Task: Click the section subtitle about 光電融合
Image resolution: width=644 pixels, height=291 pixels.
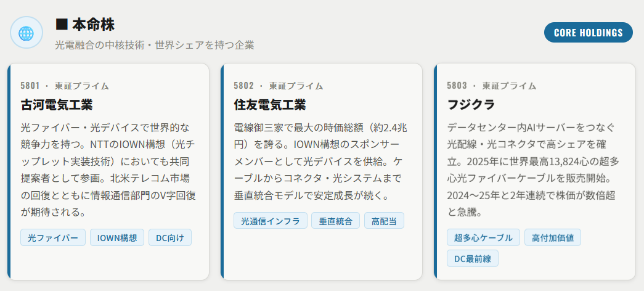Action: [155, 45]
